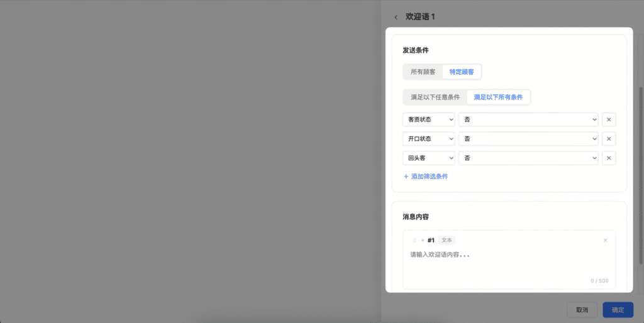
Task: Remove the 客资状态 filter condition row
Action: 608,119
